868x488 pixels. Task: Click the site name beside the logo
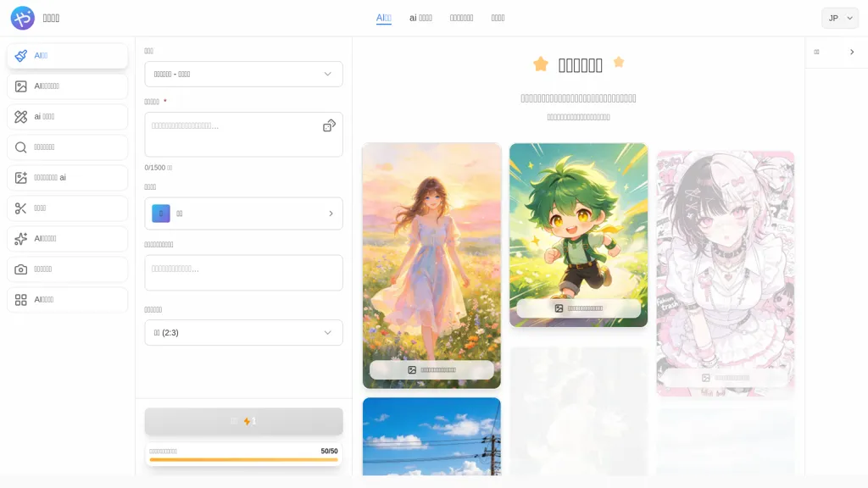coord(51,19)
